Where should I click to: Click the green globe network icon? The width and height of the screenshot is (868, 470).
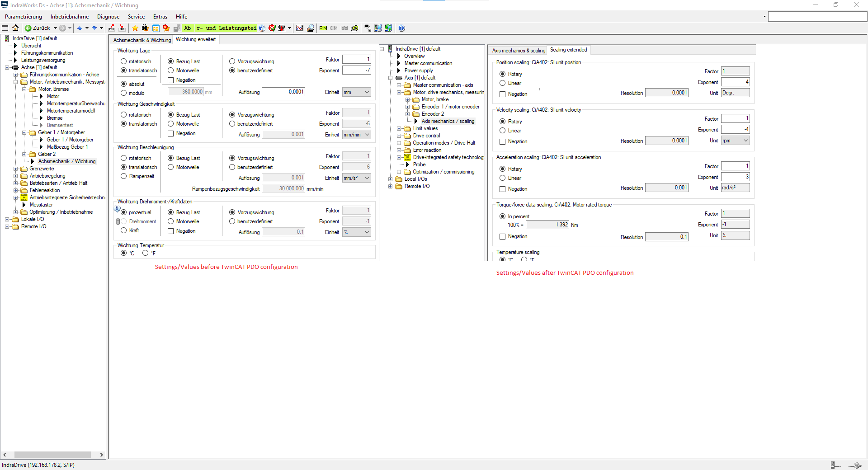pos(388,28)
